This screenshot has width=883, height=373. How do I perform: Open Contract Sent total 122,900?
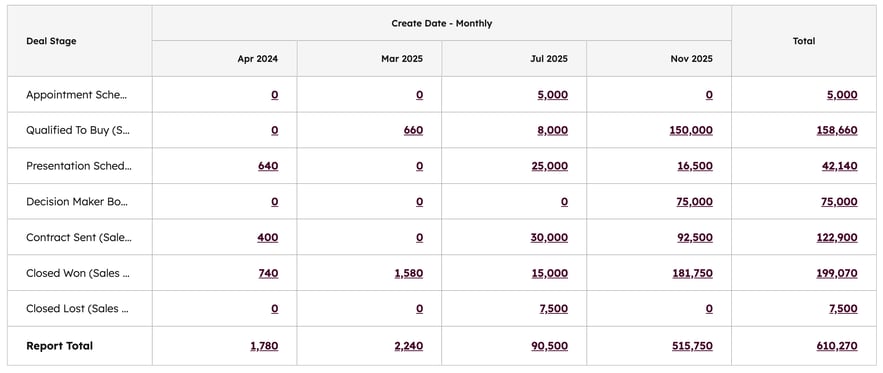(x=837, y=238)
